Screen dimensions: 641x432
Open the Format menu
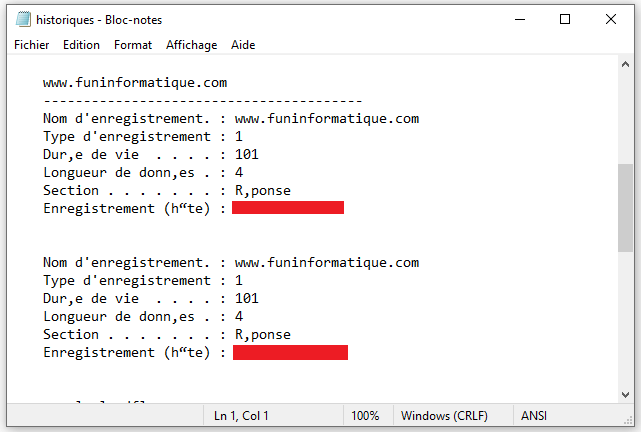click(x=133, y=45)
